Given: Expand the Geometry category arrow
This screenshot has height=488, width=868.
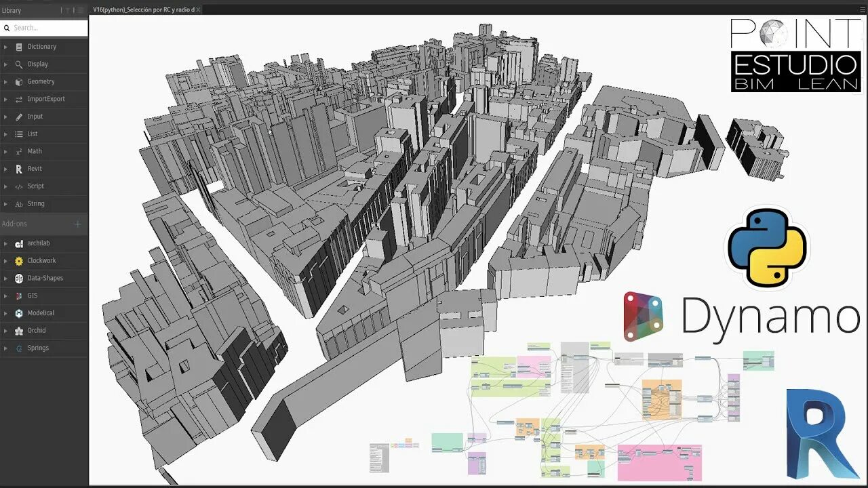Looking at the screenshot, I should coord(5,81).
